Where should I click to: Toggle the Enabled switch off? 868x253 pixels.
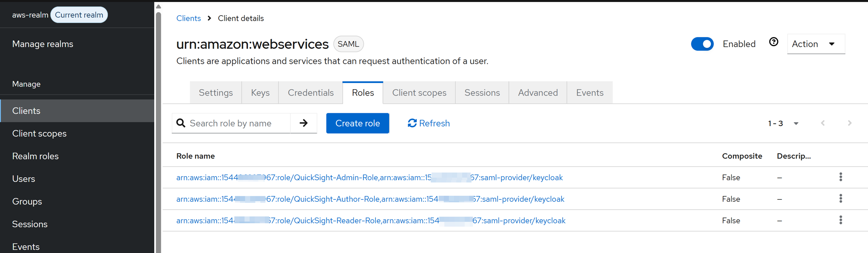tap(702, 44)
